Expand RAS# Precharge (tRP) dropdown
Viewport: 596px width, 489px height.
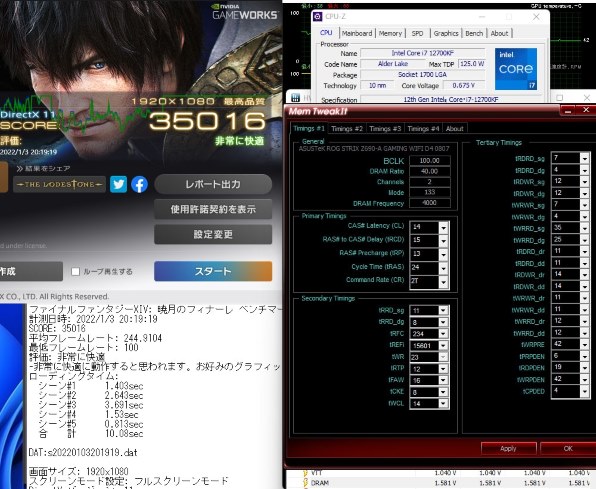pyautogui.click(x=443, y=254)
